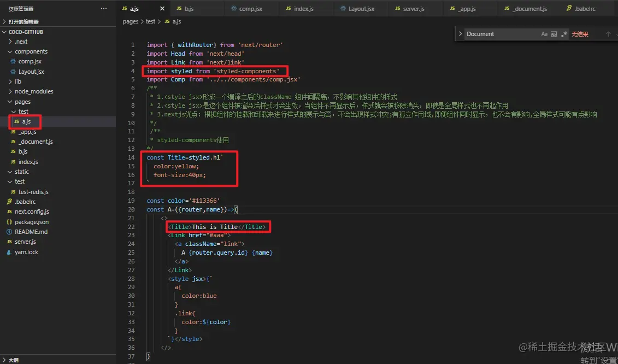Screen dimensions: 618x364
Task: Expand the .next folder
Action: 58,42
